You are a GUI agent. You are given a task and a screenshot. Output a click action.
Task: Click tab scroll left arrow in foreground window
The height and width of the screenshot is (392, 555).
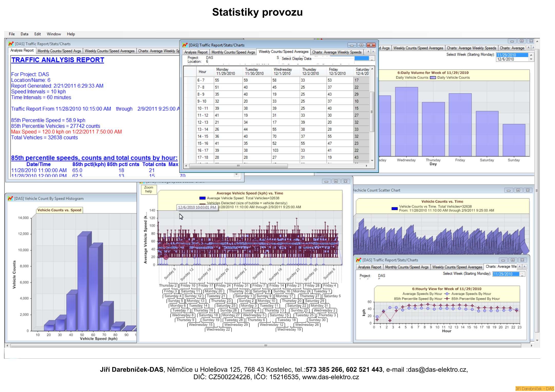click(368, 52)
